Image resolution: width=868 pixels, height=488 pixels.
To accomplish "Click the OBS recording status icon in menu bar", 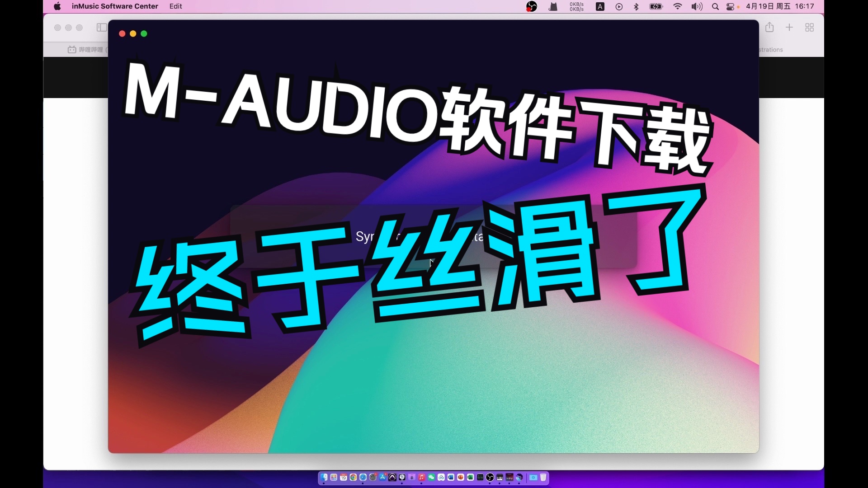I will pos(532,6).
